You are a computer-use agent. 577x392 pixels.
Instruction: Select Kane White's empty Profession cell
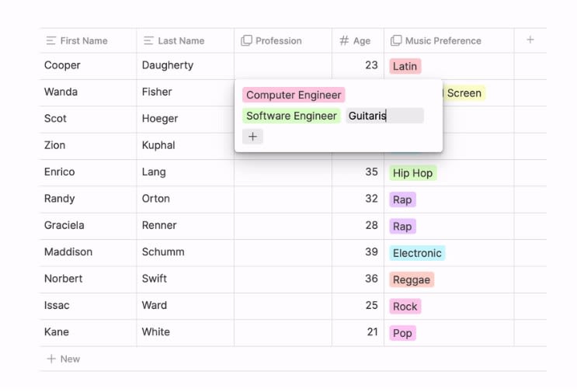coord(283,332)
